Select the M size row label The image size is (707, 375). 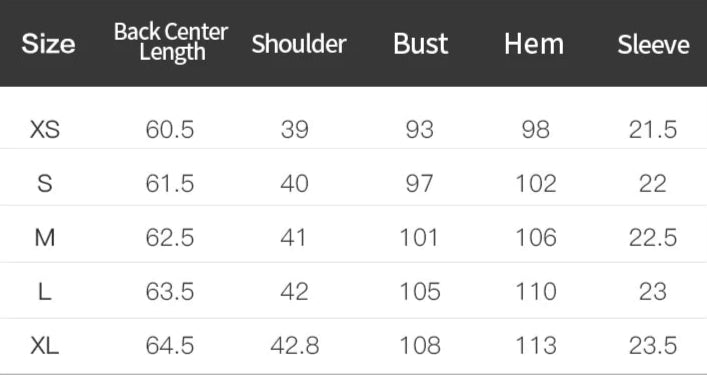(x=45, y=238)
